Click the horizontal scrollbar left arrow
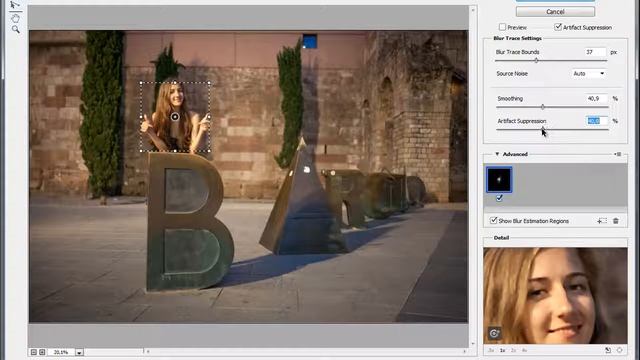 [x=148, y=351]
